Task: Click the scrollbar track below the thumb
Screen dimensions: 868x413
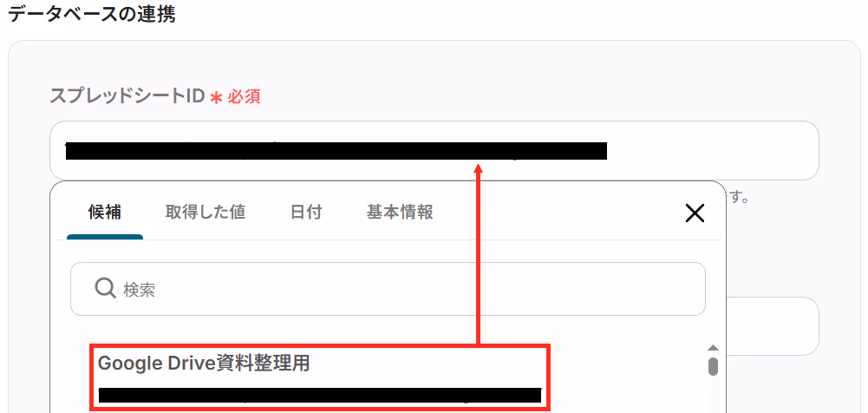Action: pos(713,394)
